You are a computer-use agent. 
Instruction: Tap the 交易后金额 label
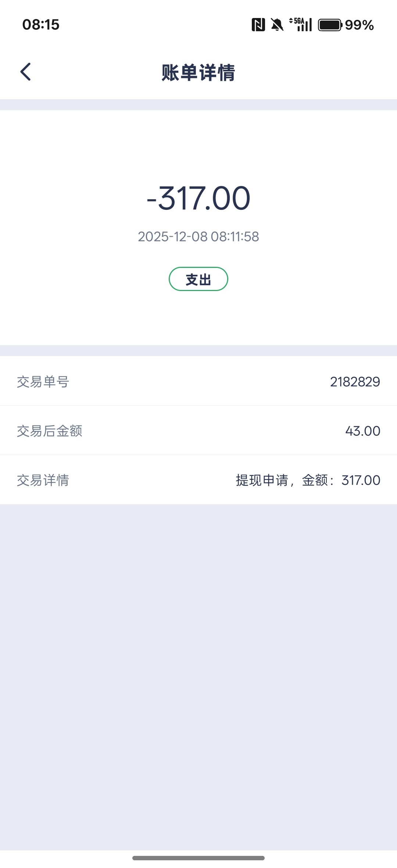tap(50, 431)
